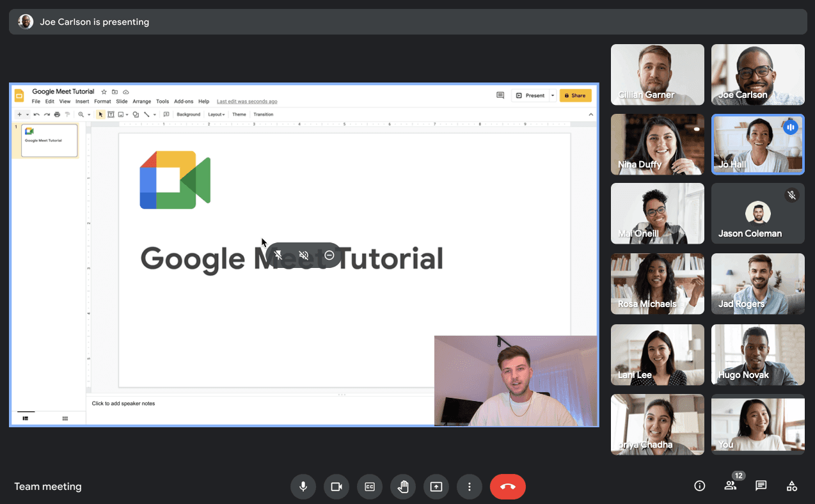
Task: Open the Slide menu
Action: pos(122,102)
